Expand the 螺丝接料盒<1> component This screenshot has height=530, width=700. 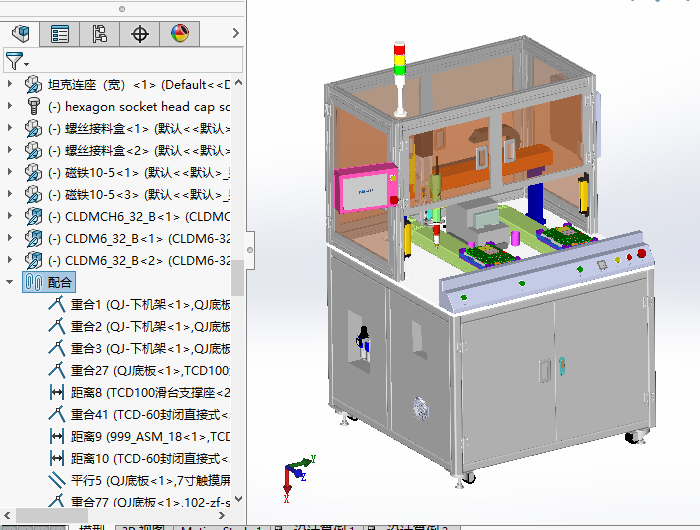coord(10,128)
